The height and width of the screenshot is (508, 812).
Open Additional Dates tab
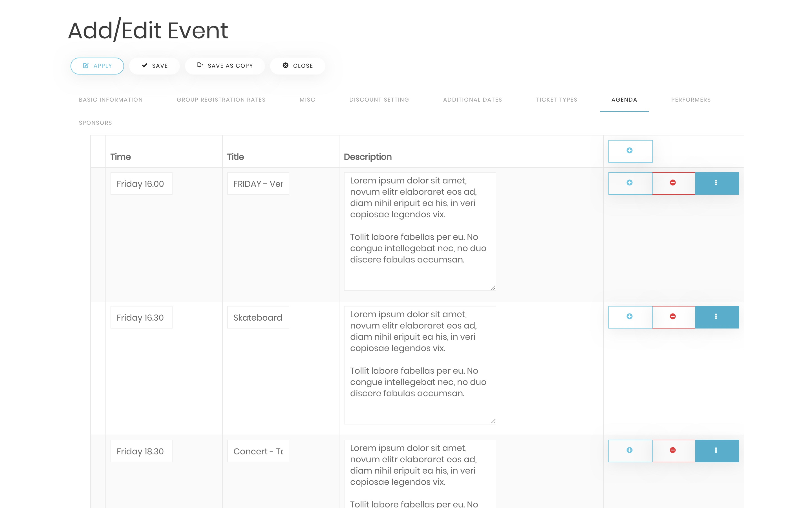click(x=473, y=100)
